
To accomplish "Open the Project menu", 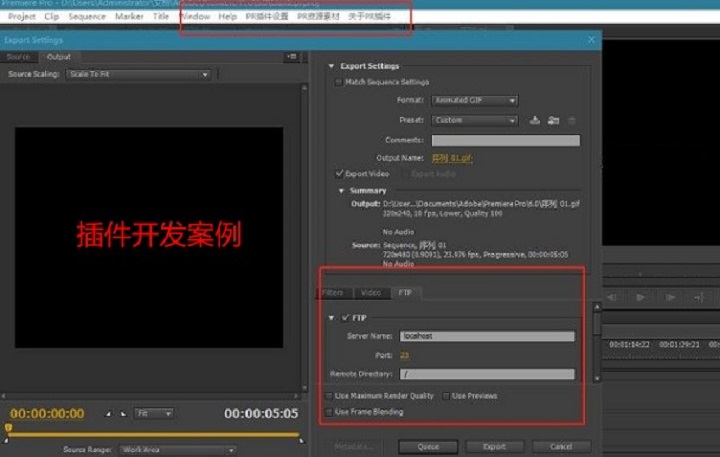I will click(22, 17).
